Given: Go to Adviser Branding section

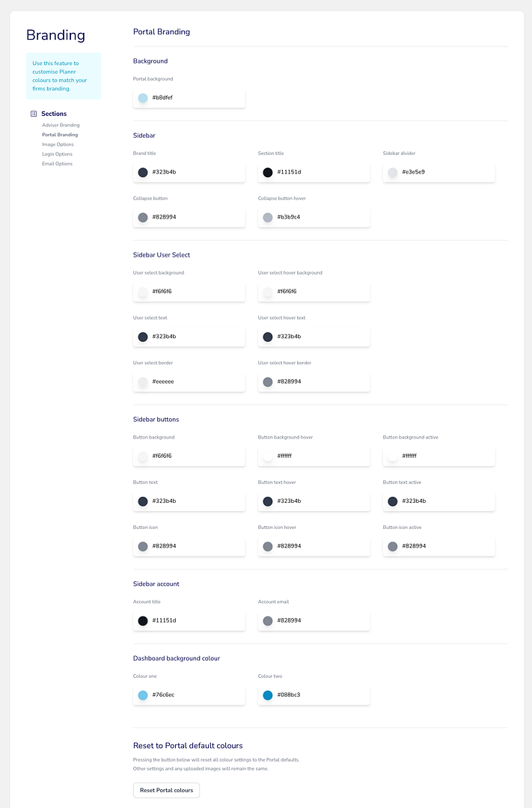Looking at the screenshot, I should pyautogui.click(x=61, y=125).
